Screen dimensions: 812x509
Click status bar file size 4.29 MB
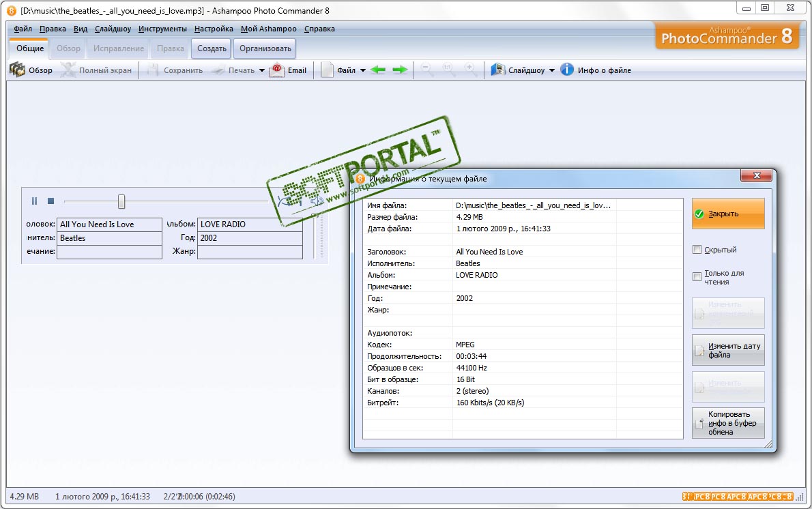(x=25, y=497)
